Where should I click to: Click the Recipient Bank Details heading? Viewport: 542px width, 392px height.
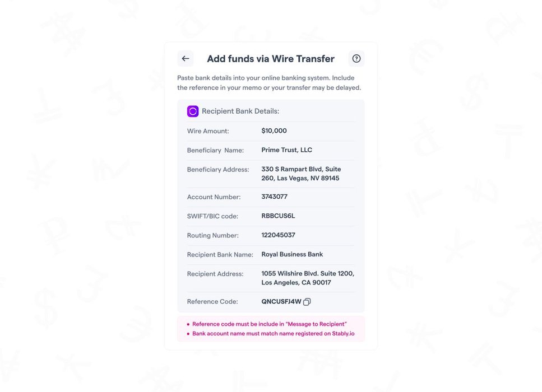240,111
